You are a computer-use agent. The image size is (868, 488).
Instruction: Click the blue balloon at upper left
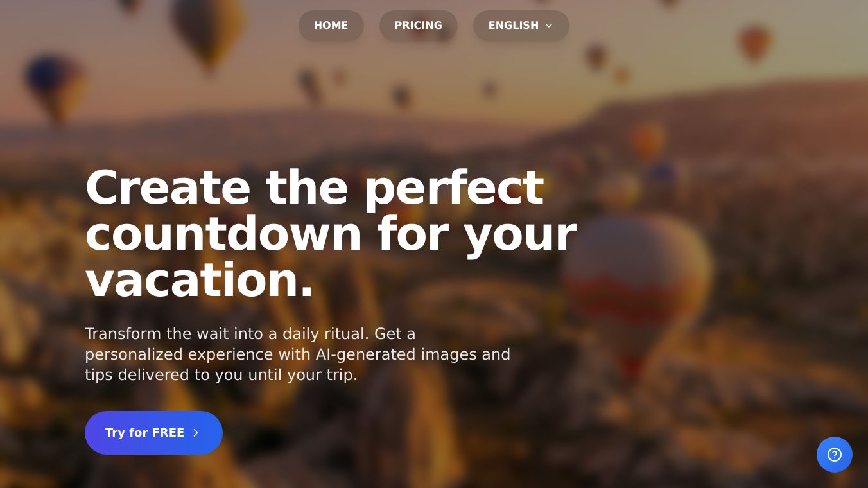(x=55, y=87)
